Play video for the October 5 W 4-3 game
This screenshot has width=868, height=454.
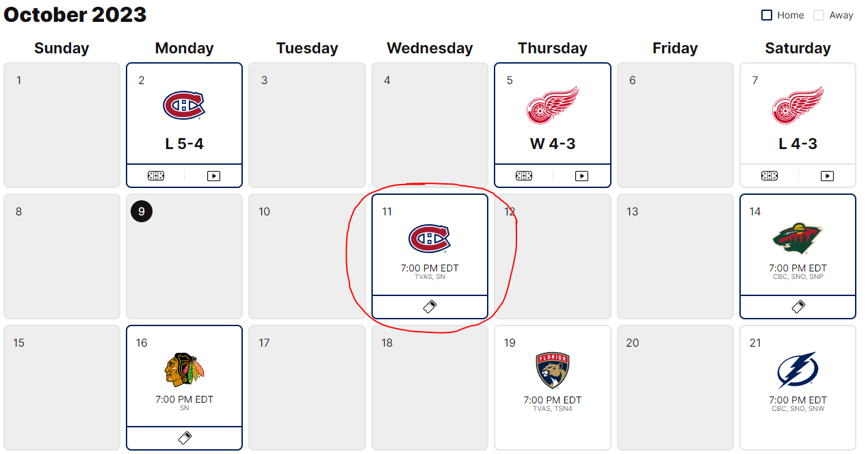point(581,176)
